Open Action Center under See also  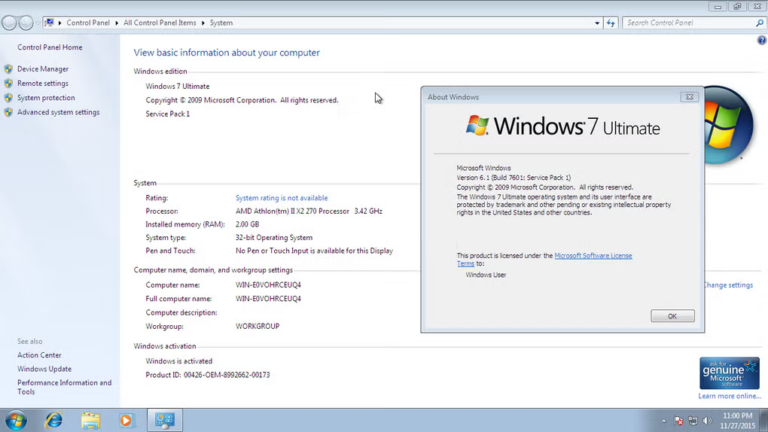(39, 355)
